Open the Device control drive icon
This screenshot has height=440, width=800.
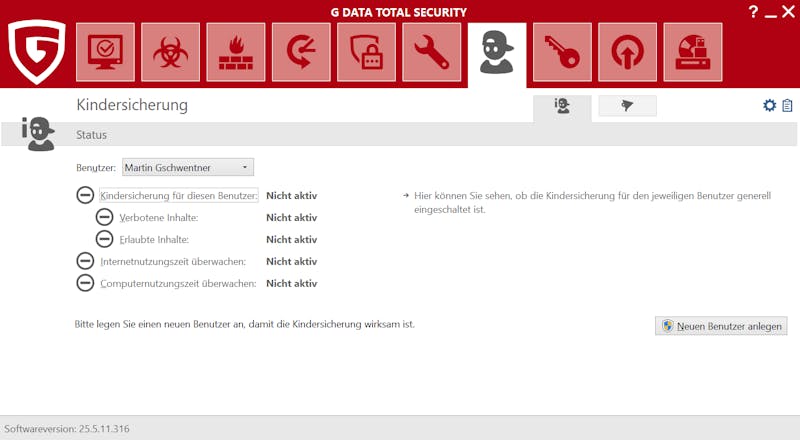(x=693, y=52)
